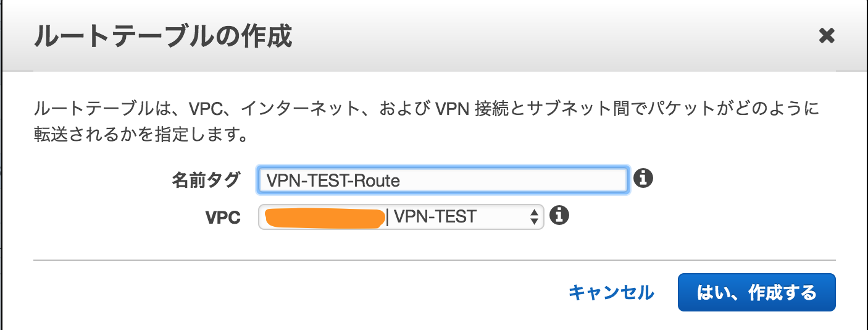Screen dimensions: 868x330
Task: Click the 名前タグ label
Action: tap(206, 180)
